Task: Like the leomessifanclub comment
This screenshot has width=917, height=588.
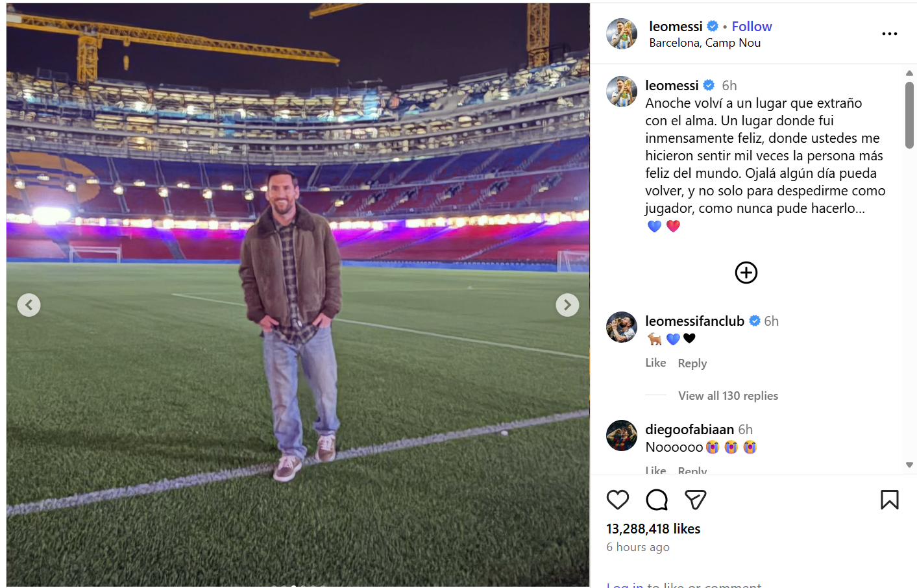Action: pos(655,363)
